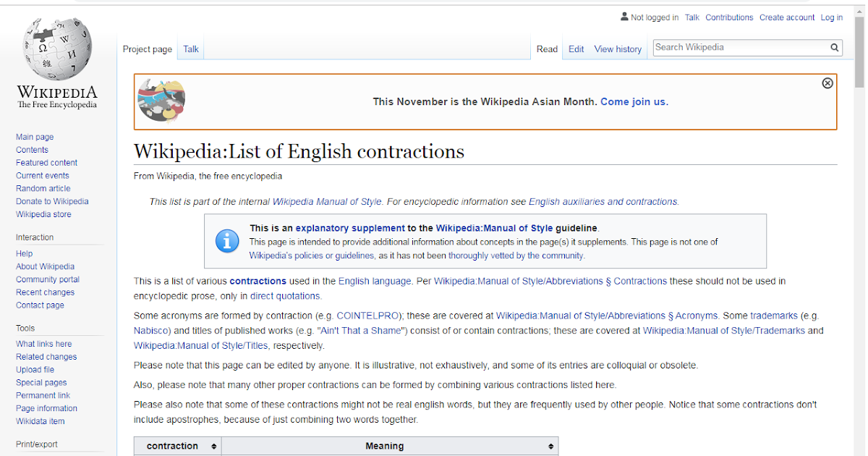Open Featured content

click(x=46, y=163)
